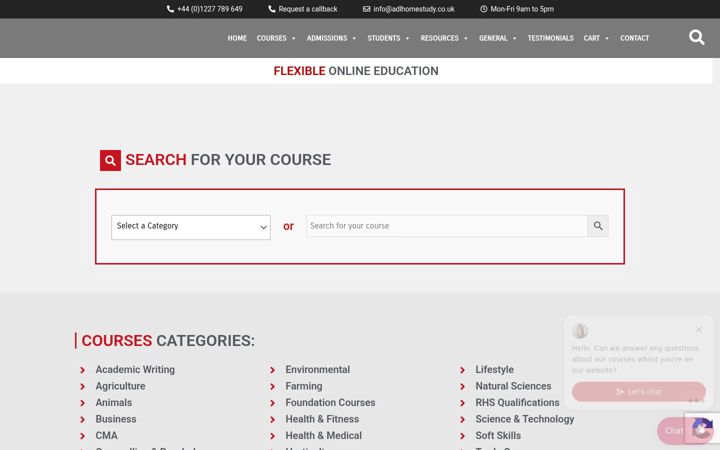Viewport: 720px width, 450px height.
Task: Open the CMA category
Action: (x=107, y=436)
